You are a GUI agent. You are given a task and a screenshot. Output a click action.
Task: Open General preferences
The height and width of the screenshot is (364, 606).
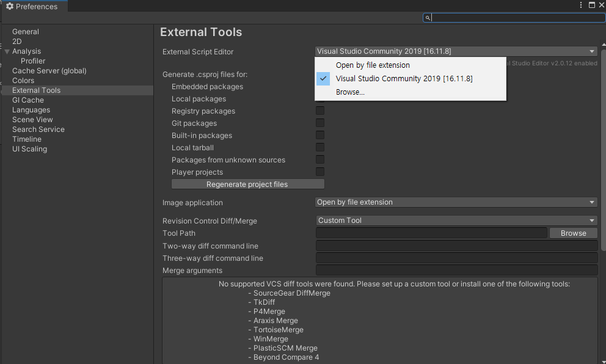click(26, 32)
